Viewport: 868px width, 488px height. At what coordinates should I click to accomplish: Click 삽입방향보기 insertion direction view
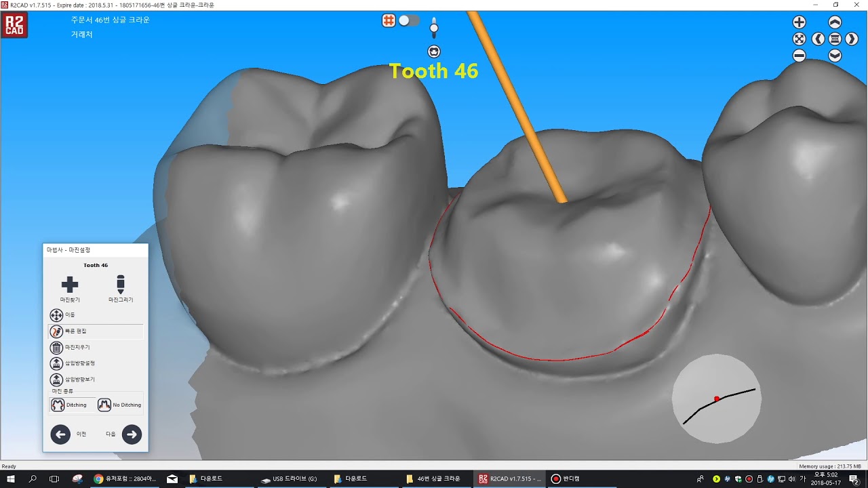pyautogui.click(x=56, y=380)
